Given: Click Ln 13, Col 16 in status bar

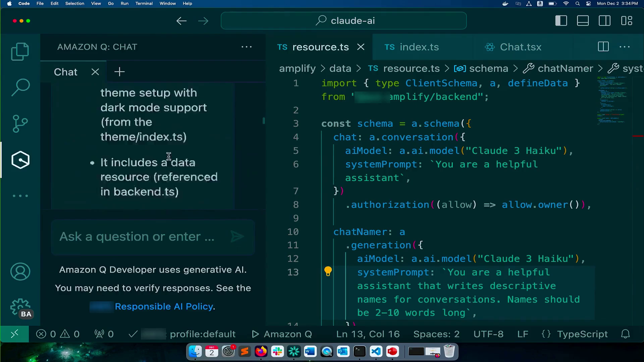Looking at the screenshot, I should [368, 334].
